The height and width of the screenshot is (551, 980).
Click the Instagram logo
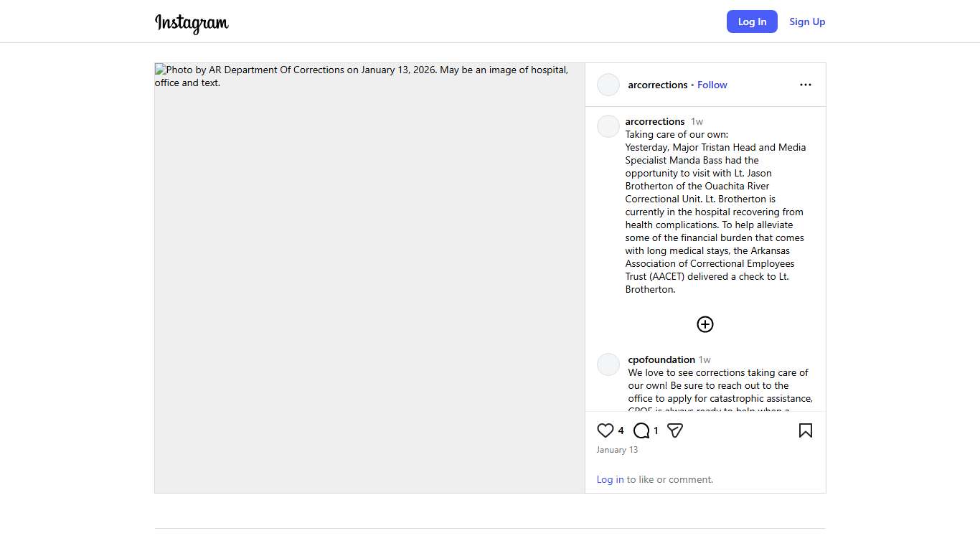coord(192,23)
